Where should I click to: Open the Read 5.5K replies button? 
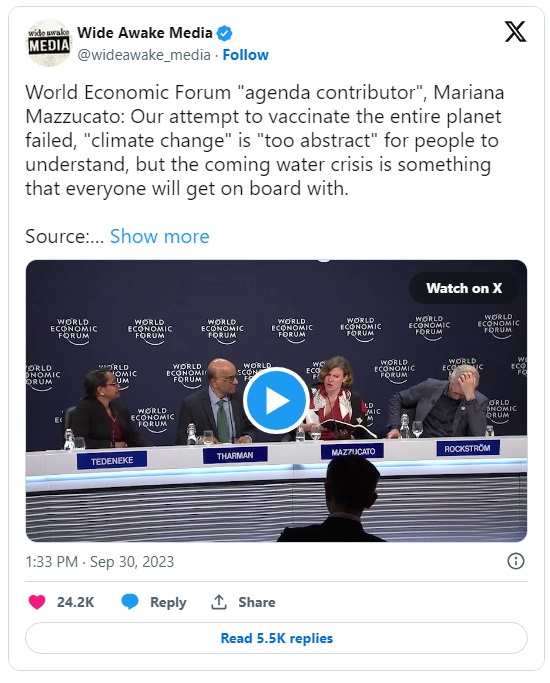(x=276, y=638)
